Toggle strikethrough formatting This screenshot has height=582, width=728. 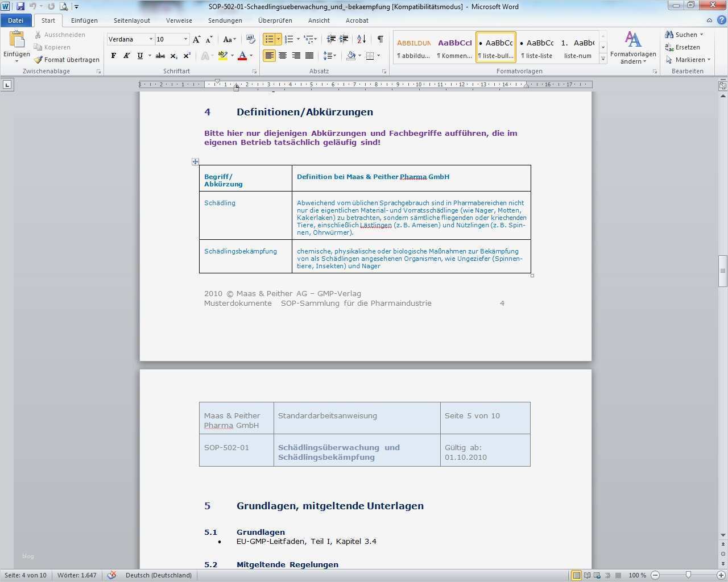coord(160,56)
